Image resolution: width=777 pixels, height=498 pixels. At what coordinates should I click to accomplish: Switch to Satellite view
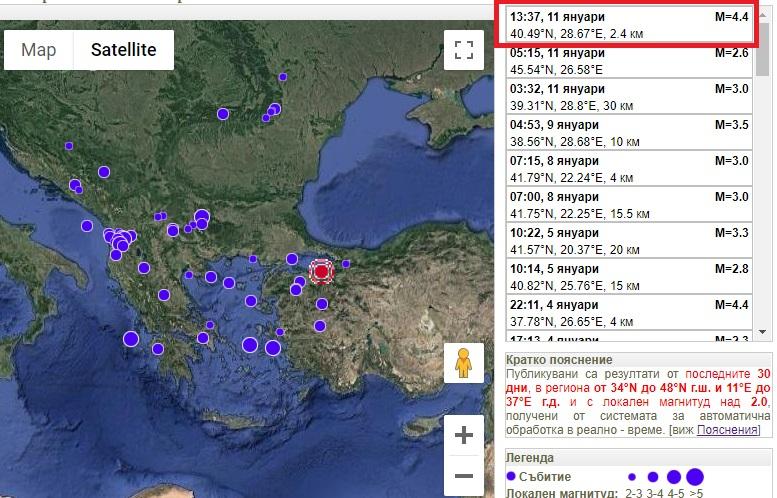[123, 50]
